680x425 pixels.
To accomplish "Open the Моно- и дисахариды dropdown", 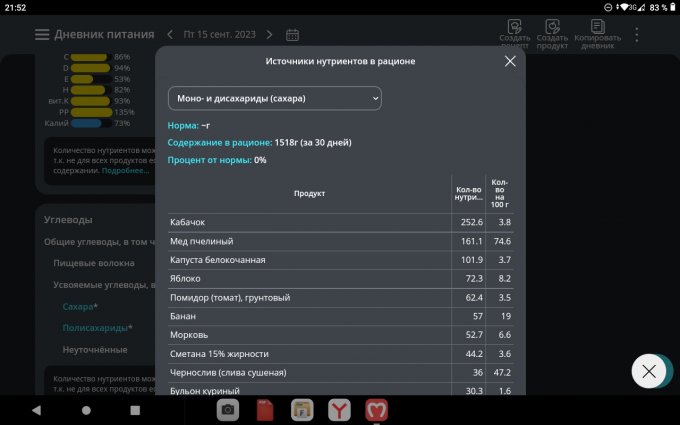I will (x=275, y=98).
